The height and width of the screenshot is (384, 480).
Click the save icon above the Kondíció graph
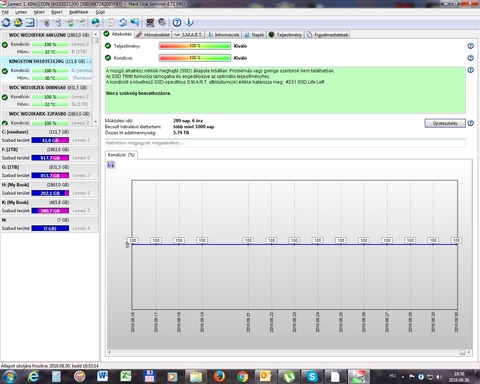[x=111, y=165]
